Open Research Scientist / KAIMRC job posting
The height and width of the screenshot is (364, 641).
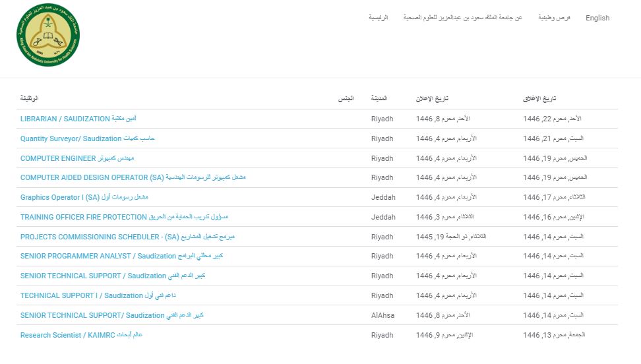pos(81,335)
